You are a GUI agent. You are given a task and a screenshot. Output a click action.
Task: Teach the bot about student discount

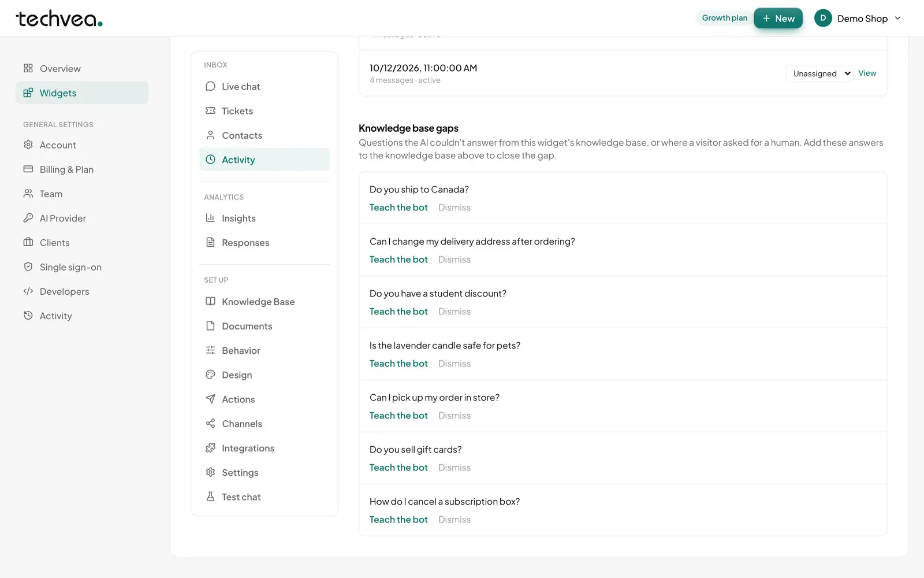(x=398, y=312)
